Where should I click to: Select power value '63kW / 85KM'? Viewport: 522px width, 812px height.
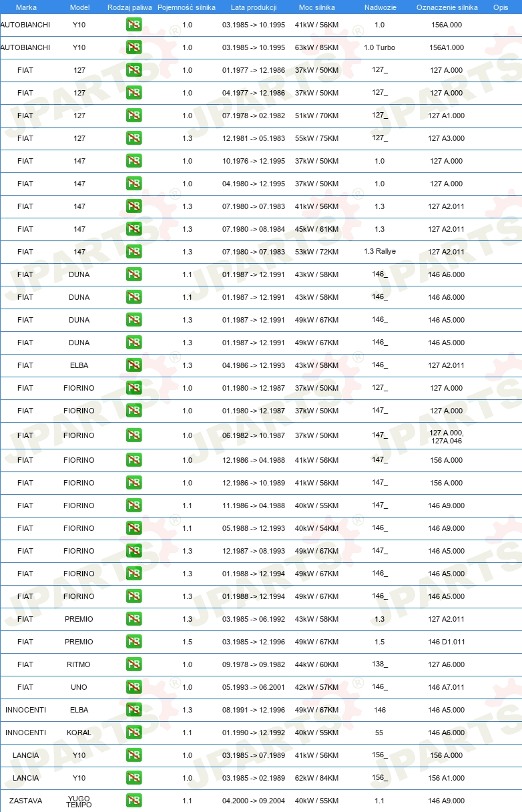[x=317, y=47]
